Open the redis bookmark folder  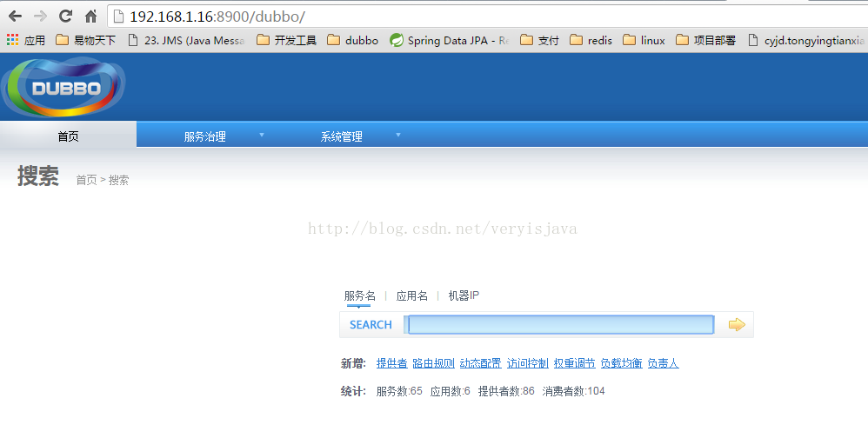(x=591, y=40)
